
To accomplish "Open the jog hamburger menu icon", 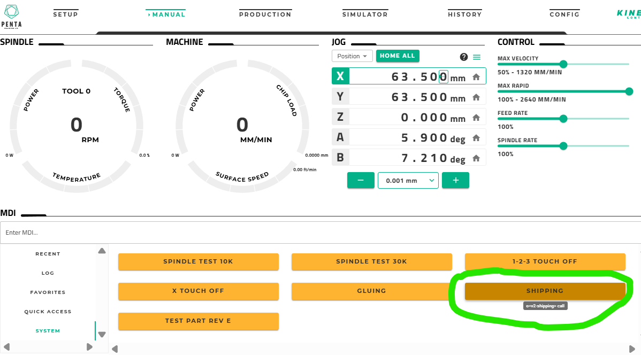I will pos(477,57).
